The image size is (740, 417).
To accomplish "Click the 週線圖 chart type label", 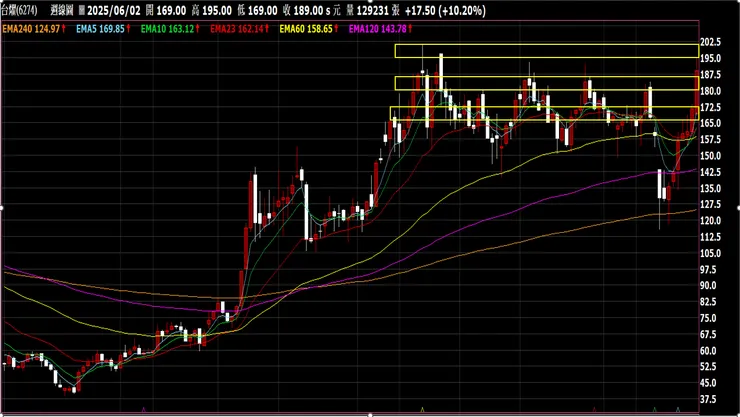I will pyautogui.click(x=62, y=10).
